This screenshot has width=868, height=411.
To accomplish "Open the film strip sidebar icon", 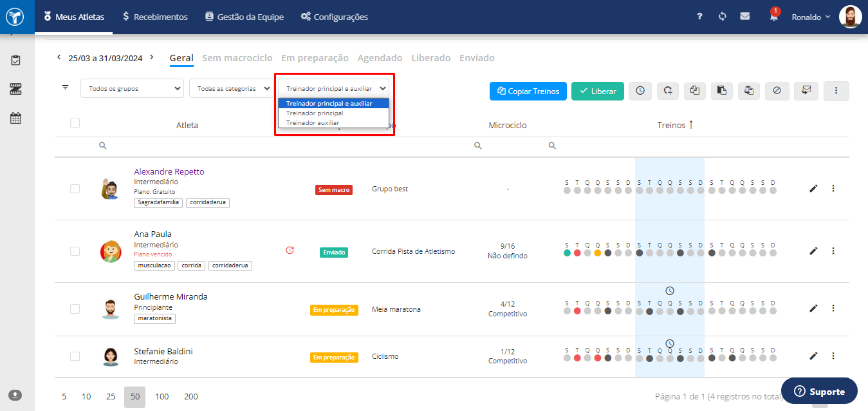I will [x=16, y=89].
